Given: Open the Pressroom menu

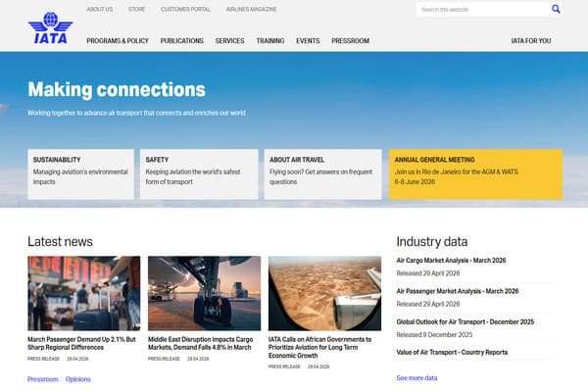Looking at the screenshot, I should pos(350,40).
